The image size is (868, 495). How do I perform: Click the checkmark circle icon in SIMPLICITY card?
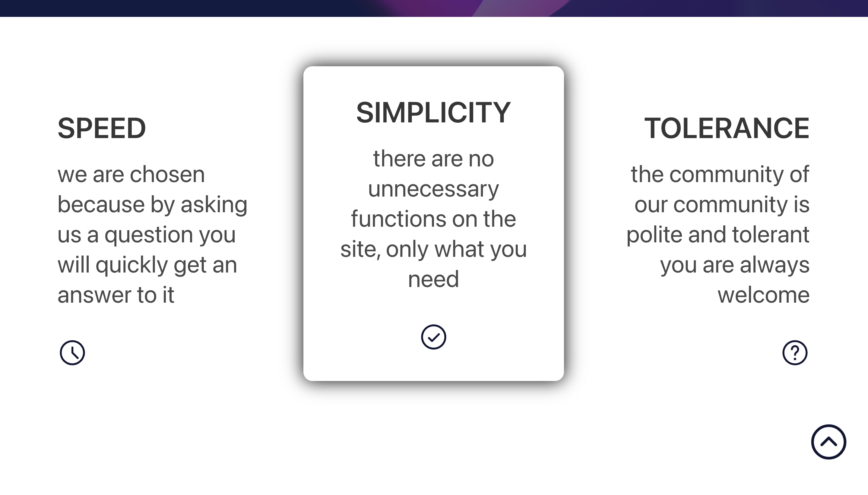433,337
